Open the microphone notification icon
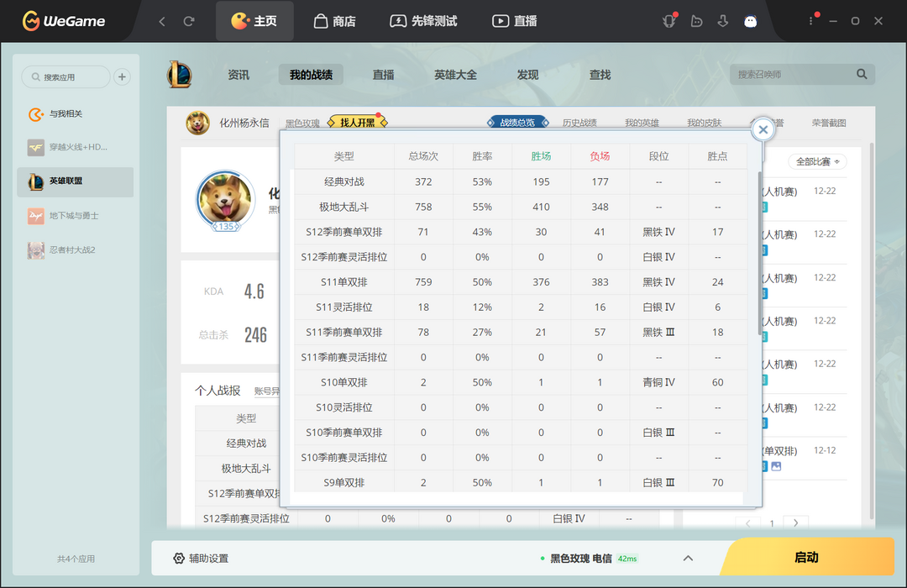This screenshot has height=588, width=907. pos(669,21)
